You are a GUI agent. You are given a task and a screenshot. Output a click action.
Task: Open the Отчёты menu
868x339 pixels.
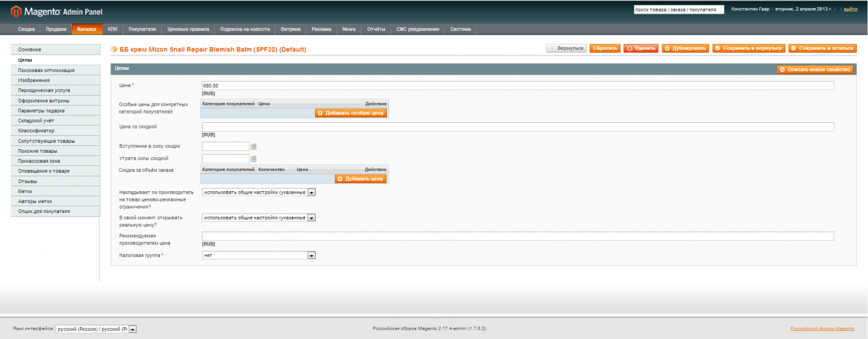[x=376, y=29]
